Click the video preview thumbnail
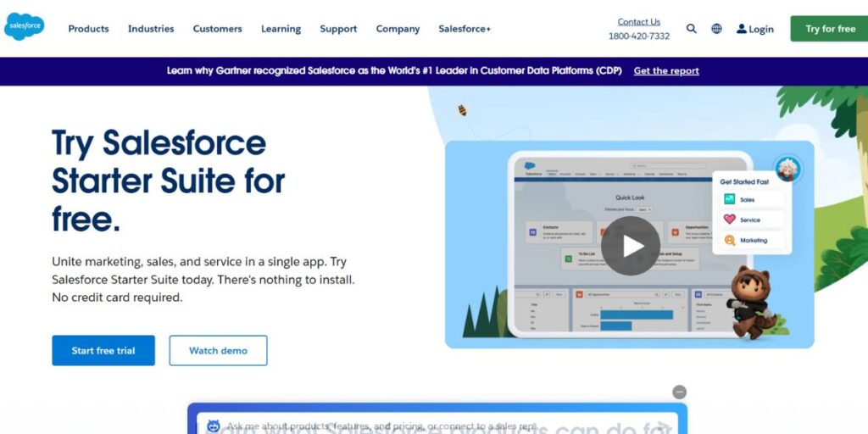The image size is (868, 434). [630, 245]
